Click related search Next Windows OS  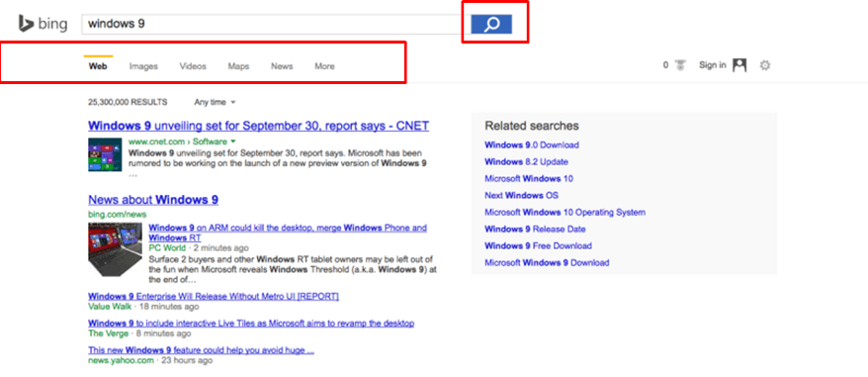pos(521,195)
